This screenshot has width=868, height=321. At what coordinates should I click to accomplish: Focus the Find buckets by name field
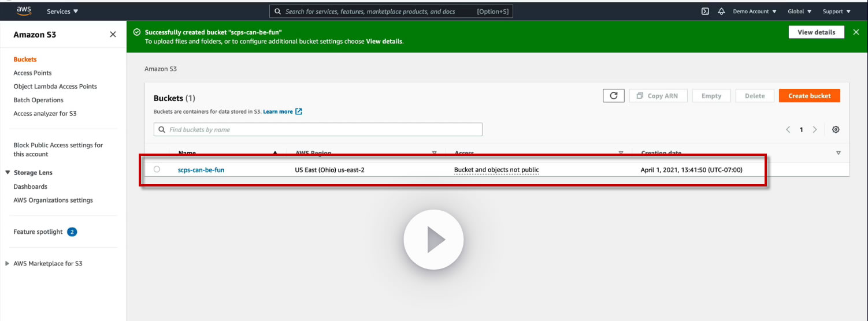pos(318,130)
